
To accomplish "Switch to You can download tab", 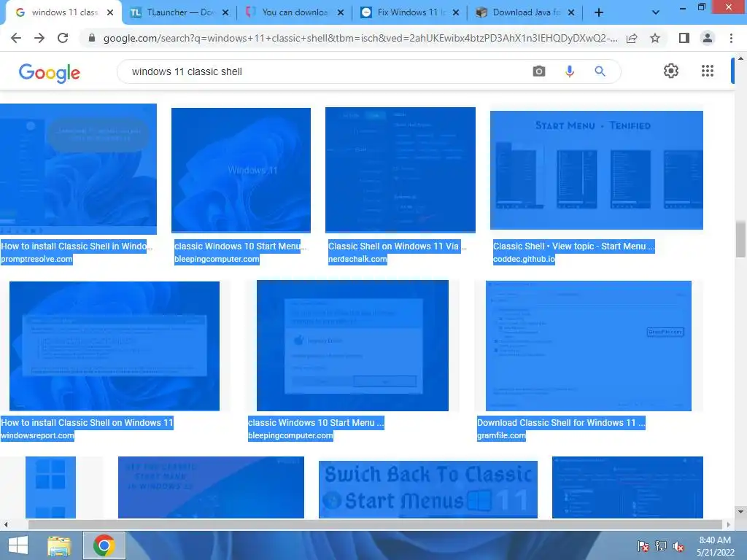I will click(x=294, y=12).
